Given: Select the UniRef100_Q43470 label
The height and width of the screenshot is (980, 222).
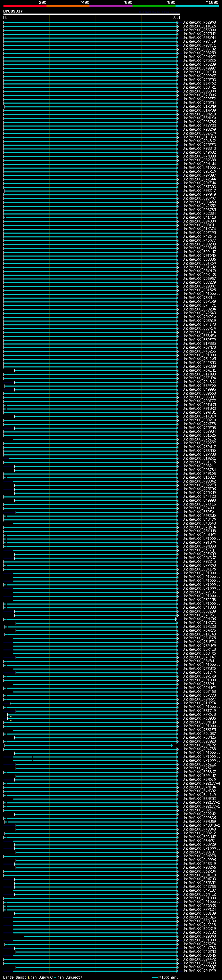Looking at the screenshot, I should click(199, 519).
